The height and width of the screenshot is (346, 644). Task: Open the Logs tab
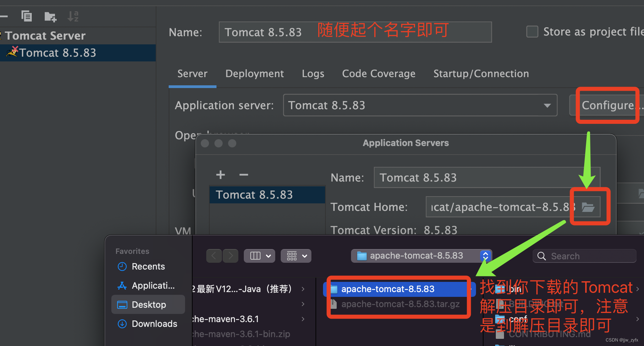pyautogui.click(x=313, y=74)
